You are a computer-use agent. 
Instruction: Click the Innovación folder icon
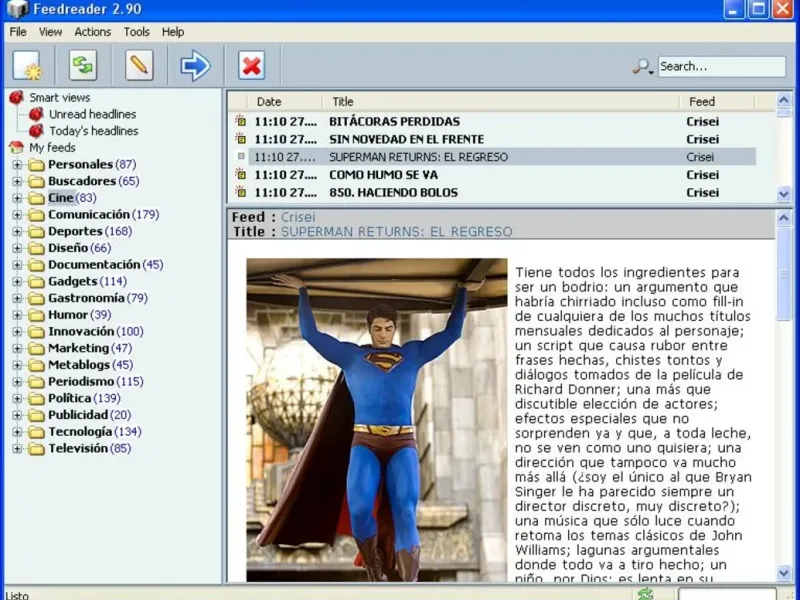pyautogui.click(x=36, y=332)
